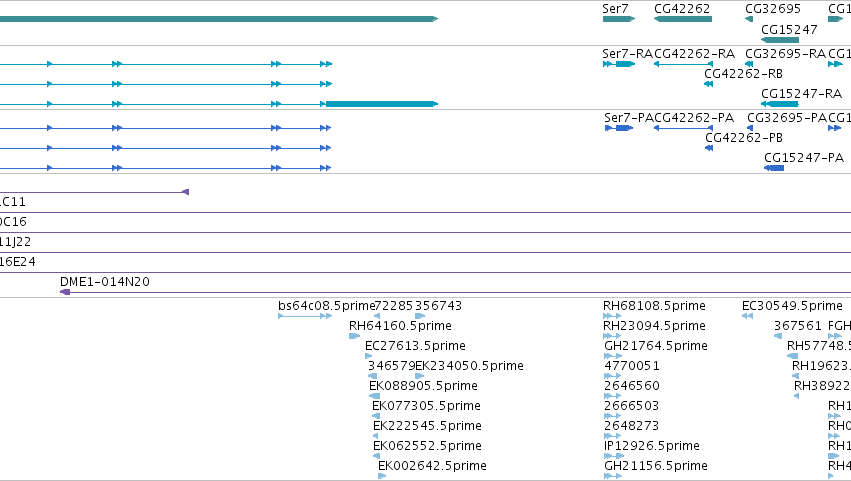The image size is (851, 481).
Task: Select transcript with thick cyan terminal exon
Action: pyautogui.click(x=219, y=104)
